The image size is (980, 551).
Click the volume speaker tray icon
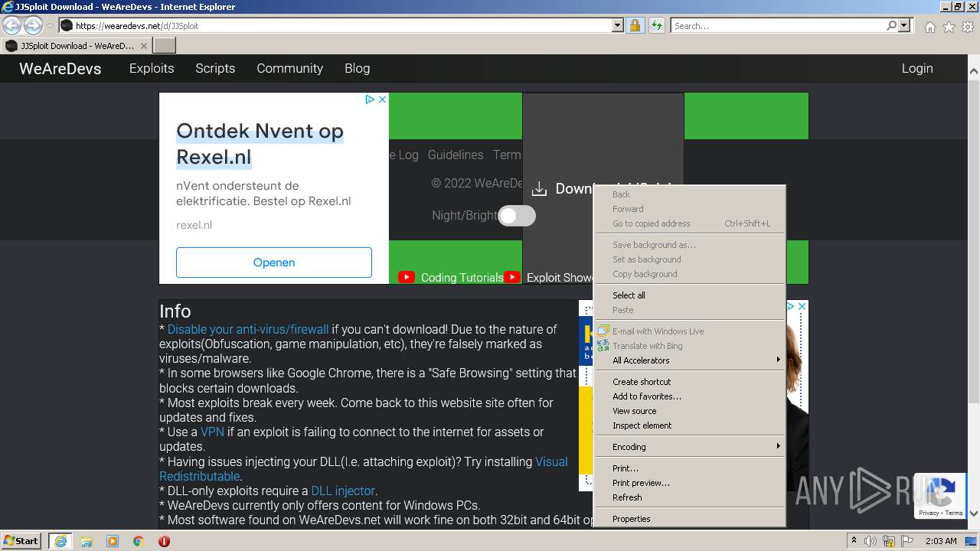[871, 541]
